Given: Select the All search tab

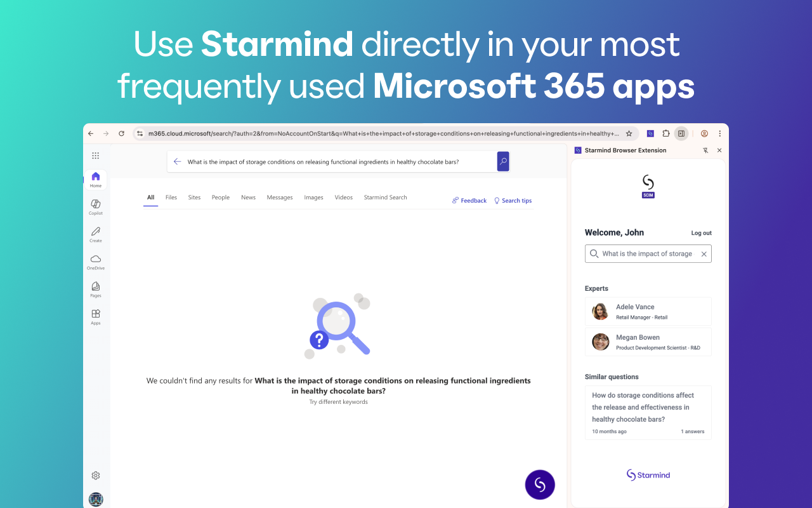Looking at the screenshot, I should click(x=151, y=197).
